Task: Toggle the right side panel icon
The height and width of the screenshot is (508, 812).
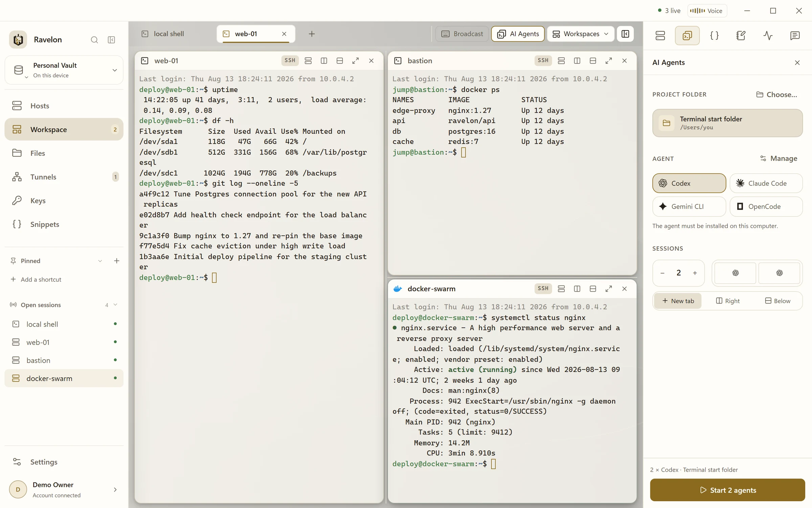Action: tap(625, 34)
